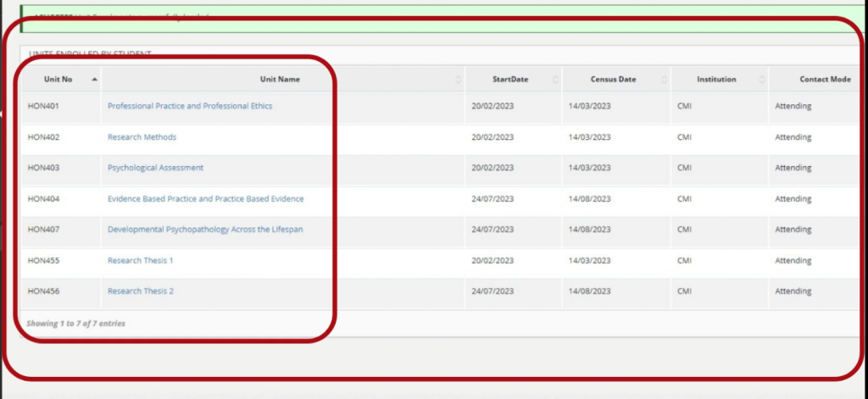Click Attending in HON403 row
The width and height of the screenshot is (868, 399).
[x=793, y=168]
